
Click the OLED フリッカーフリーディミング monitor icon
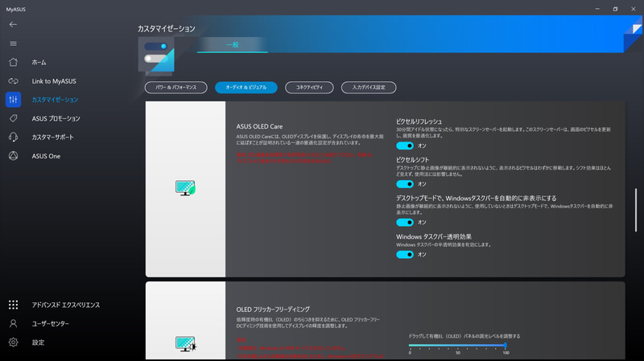(186, 344)
